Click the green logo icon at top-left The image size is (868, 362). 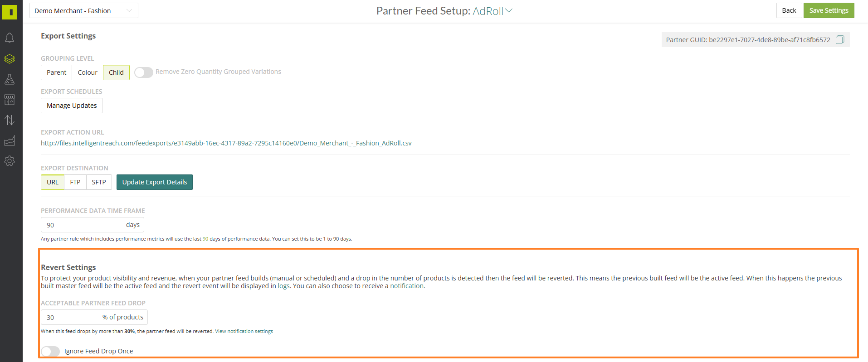tap(10, 12)
